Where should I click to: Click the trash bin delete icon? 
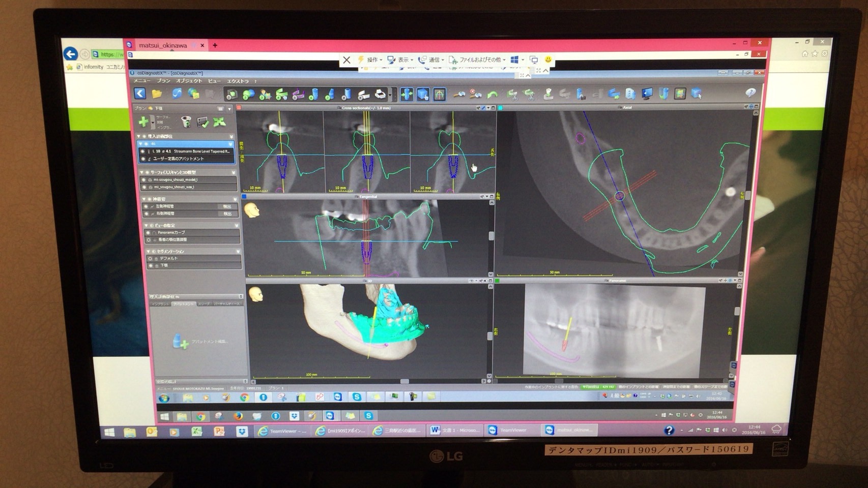pos(186,121)
